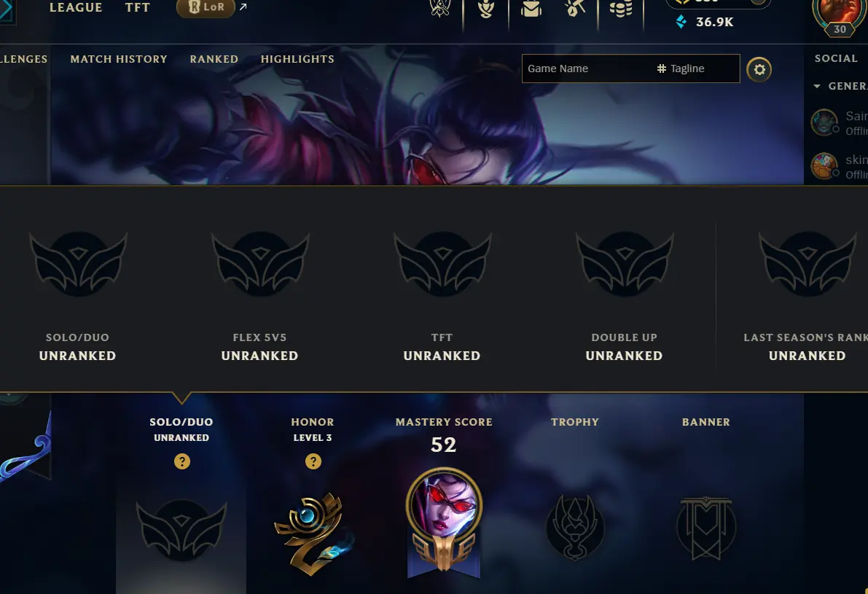The image size is (868, 594).
Task: Collapse the General friends group arrow
Action: point(817,86)
